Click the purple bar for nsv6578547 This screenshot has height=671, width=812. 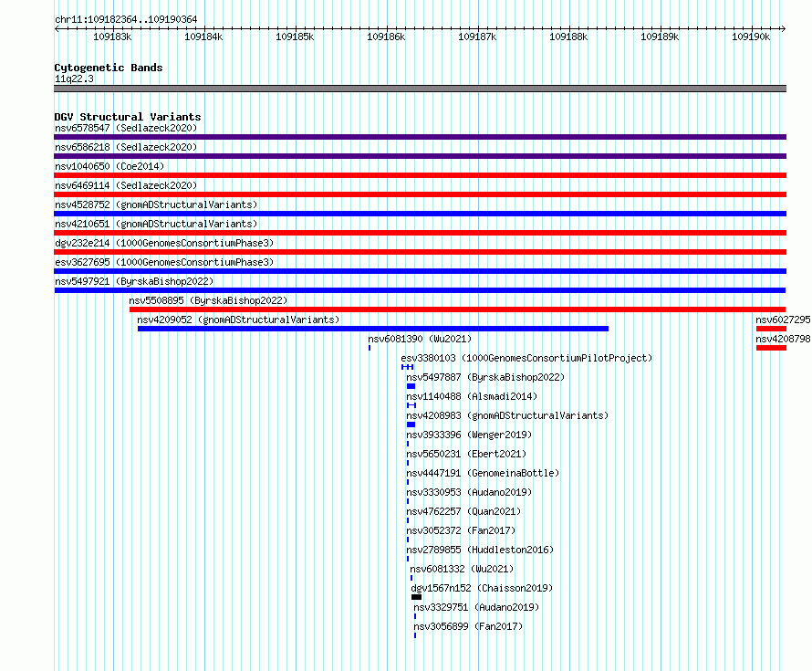click(x=420, y=137)
